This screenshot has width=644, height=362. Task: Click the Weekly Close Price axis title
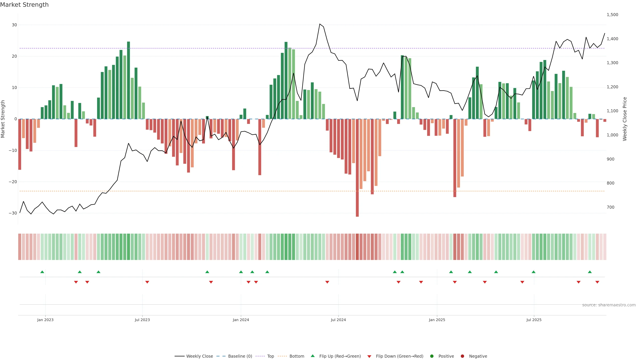625,119
